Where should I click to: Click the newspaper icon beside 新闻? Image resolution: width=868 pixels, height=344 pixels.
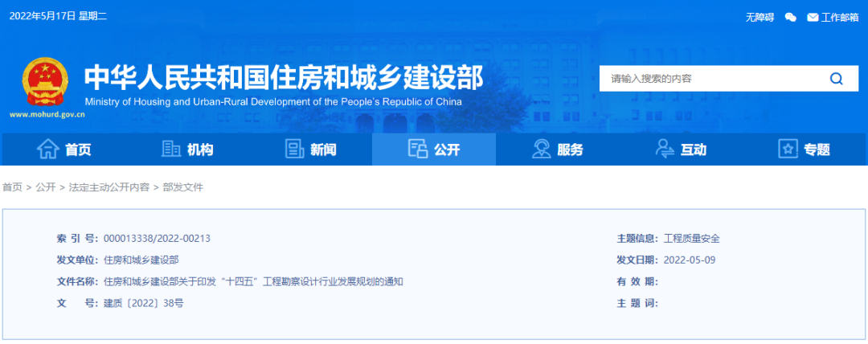coord(295,149)
